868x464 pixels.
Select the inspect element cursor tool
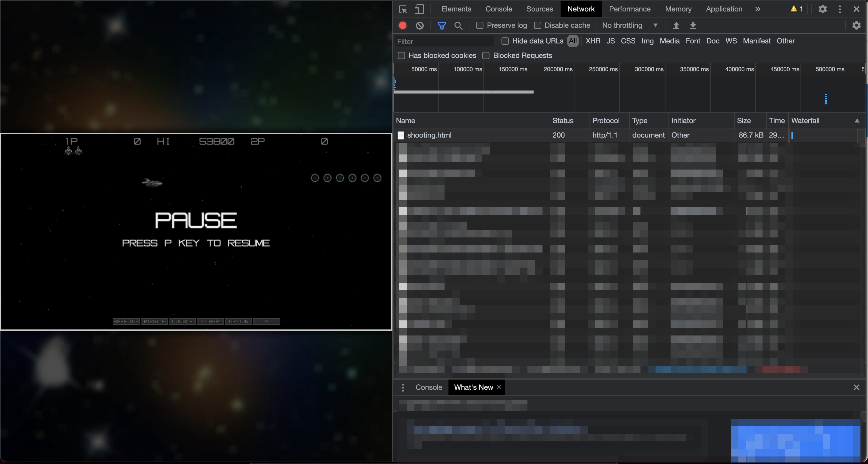(x=403, y=9)
